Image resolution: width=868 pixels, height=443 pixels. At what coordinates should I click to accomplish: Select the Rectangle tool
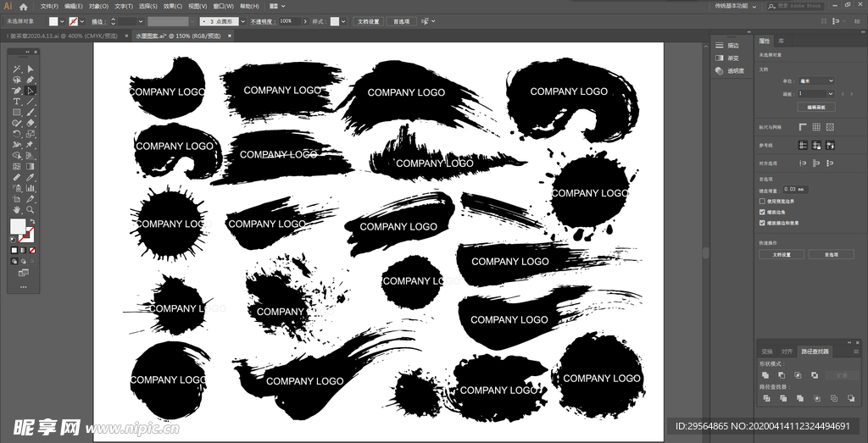16,113
